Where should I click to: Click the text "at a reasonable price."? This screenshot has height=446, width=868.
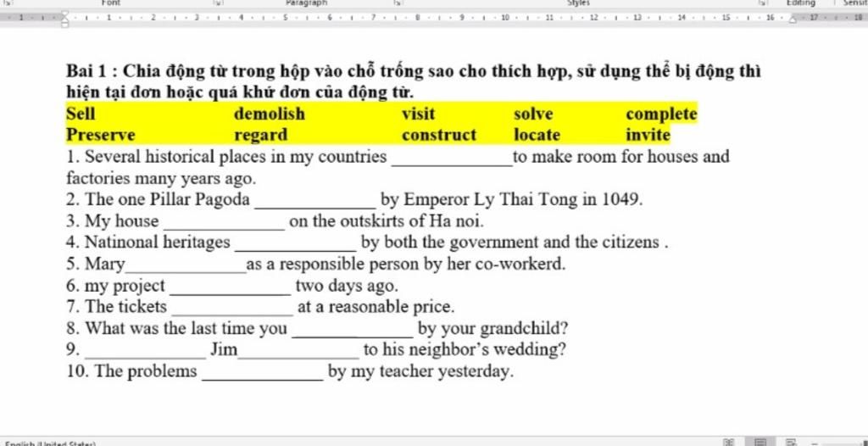pyautogui.click(x=376, y=307)
